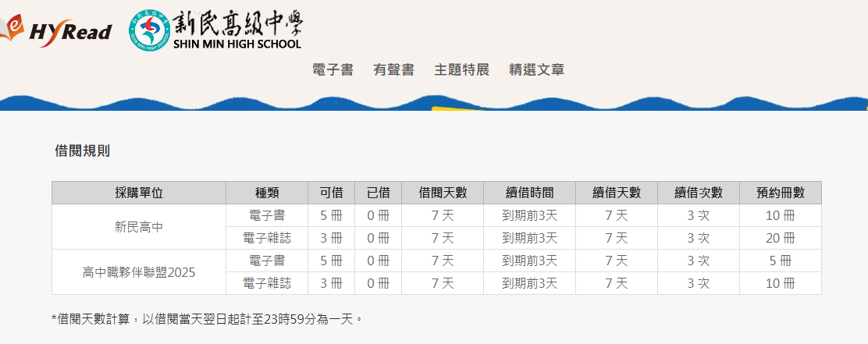
Task: Select the 高中職夥伴聯盟2025 cell
Action: tap(138, 272)
